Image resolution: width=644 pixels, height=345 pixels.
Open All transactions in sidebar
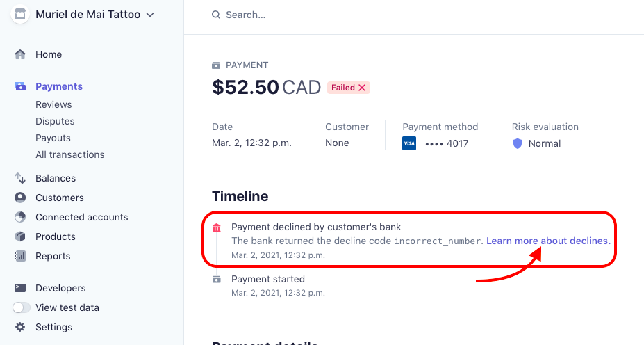(x=70, y=154)
